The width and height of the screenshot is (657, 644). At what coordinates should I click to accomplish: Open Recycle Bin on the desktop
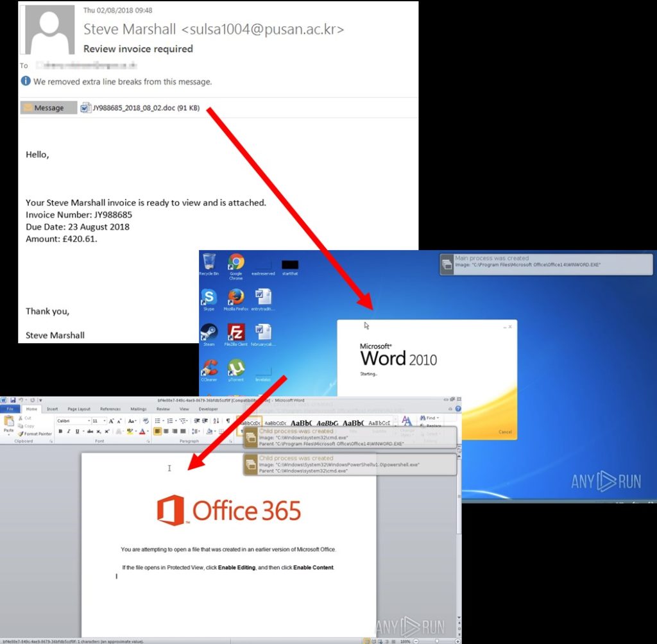(209, 264)
